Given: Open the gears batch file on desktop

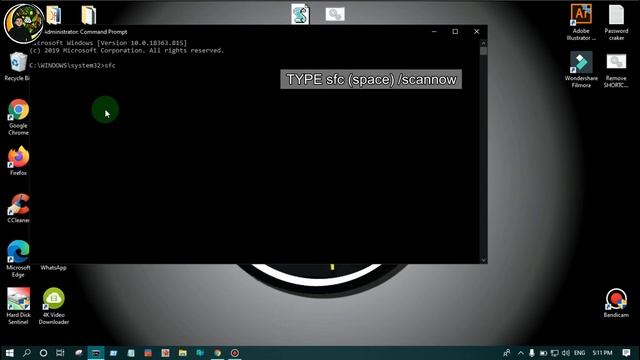Looking at the screenshot, I should coord(335,14).
